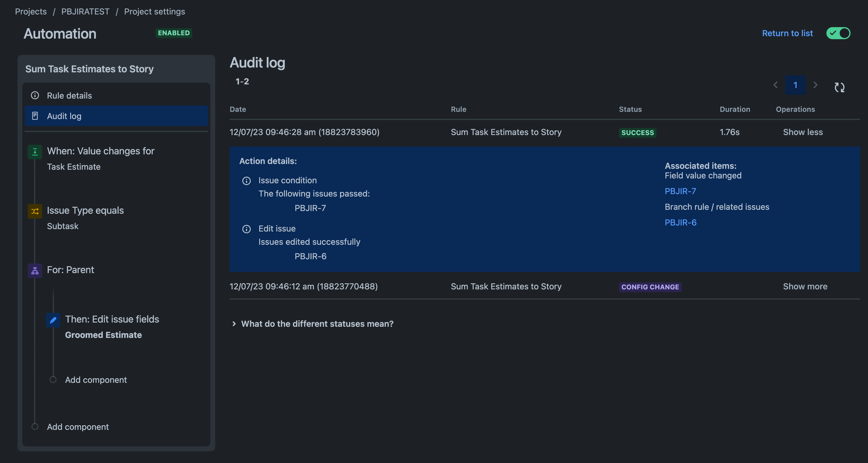Click the Groomed Estimate field label
Image resolution: width=868 pixels, height=463 pixels.
[x=103, y=335]
